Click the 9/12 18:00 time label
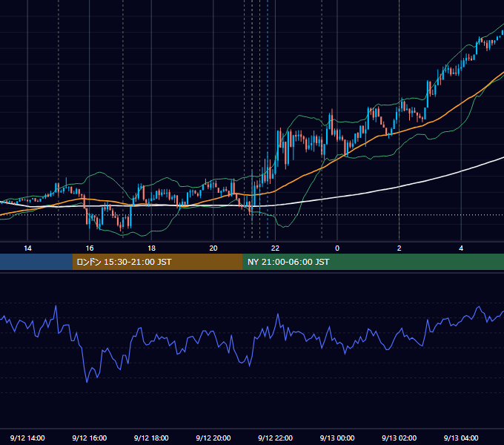Screen dimensions: 504x445 (151, 438)
